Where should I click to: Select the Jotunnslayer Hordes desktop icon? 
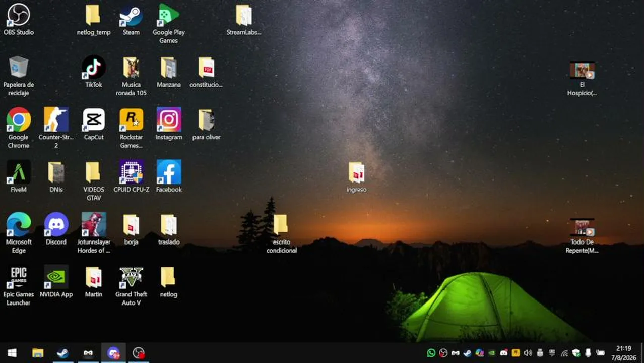(94, 233)
